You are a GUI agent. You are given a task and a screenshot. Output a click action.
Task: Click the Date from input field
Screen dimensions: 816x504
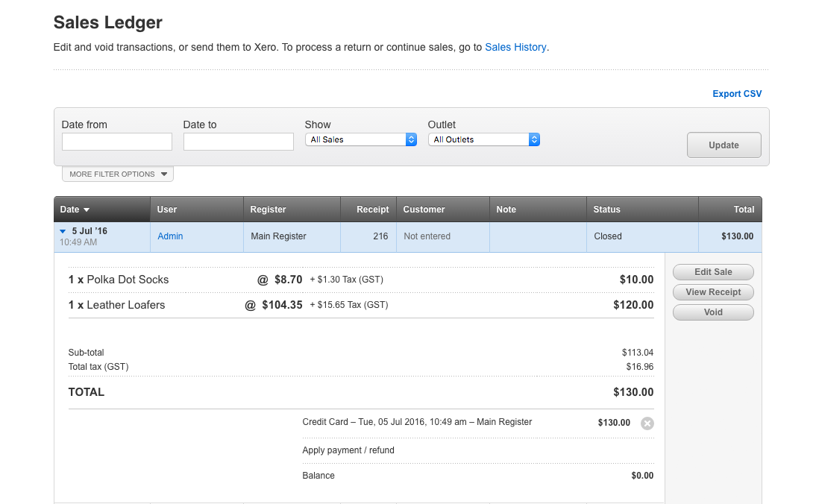click(116, 142)
